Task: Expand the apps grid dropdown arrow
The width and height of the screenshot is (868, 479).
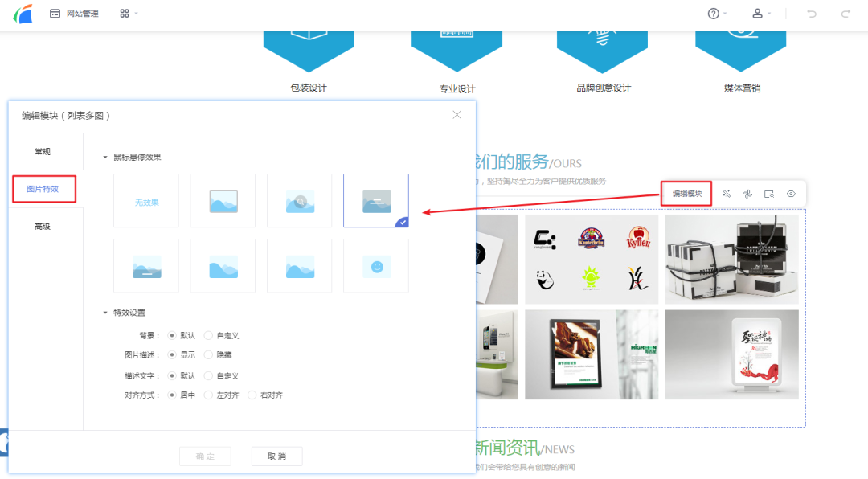Action: point(136,14)
